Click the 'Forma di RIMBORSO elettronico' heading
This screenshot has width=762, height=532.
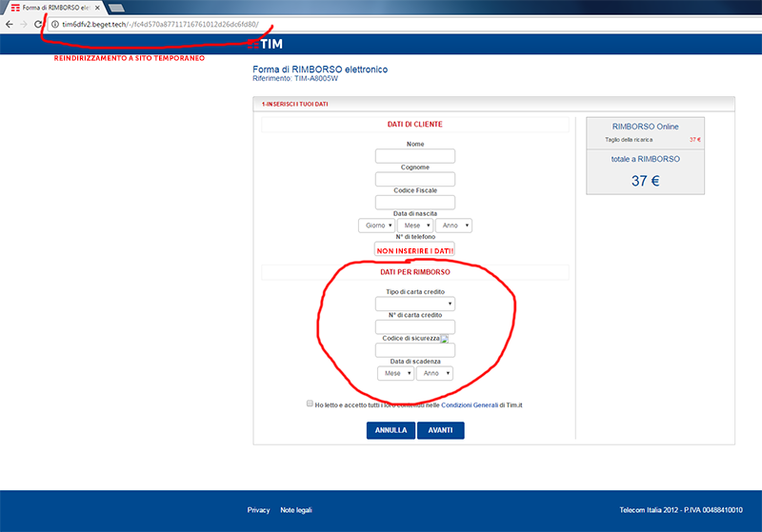[x=320, y=69]
